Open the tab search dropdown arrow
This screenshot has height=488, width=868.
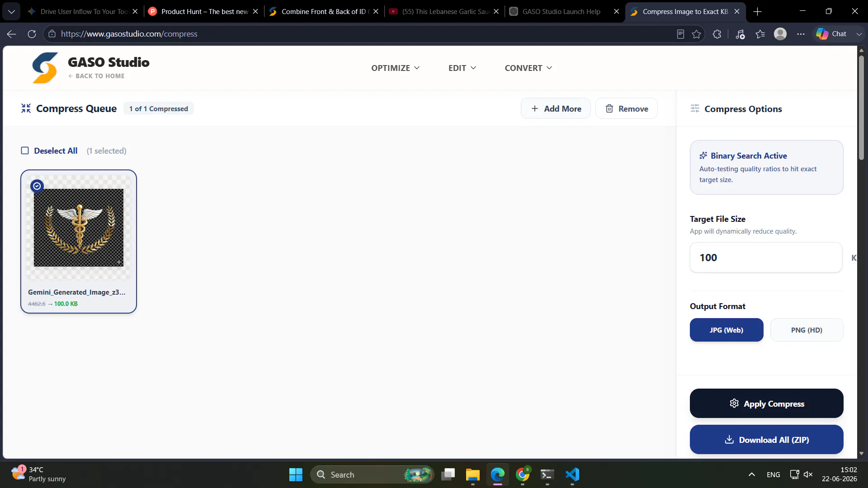[11, 12]
